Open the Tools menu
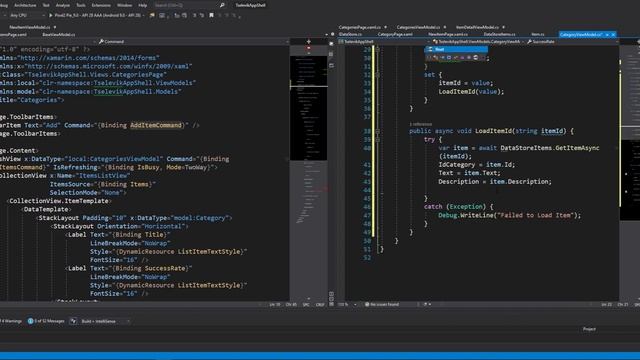640x360 pixels. [x=81, y=5]
